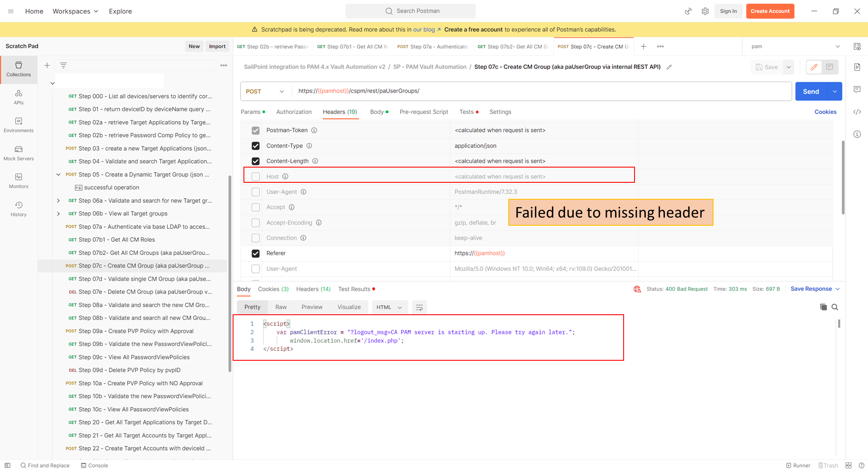Screen dimensions: 868x471
Task: Disable the Content-Type header checkbox
Action: coord(256,146)
